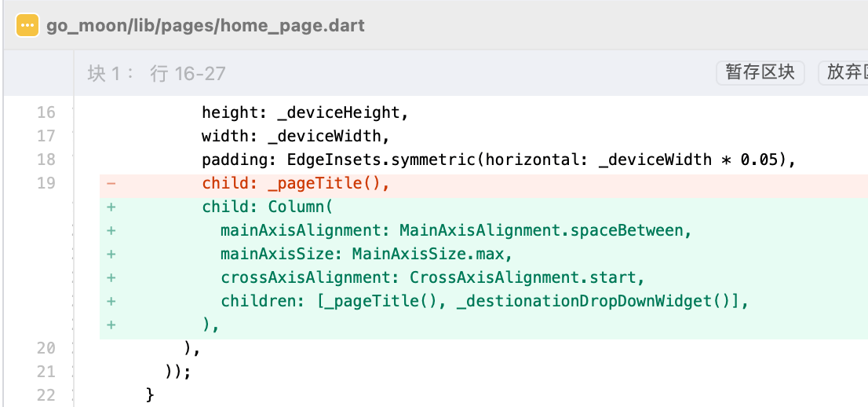Click the plus marker beside 'child: Column('
868x407 pixels.
pos(111,207)
